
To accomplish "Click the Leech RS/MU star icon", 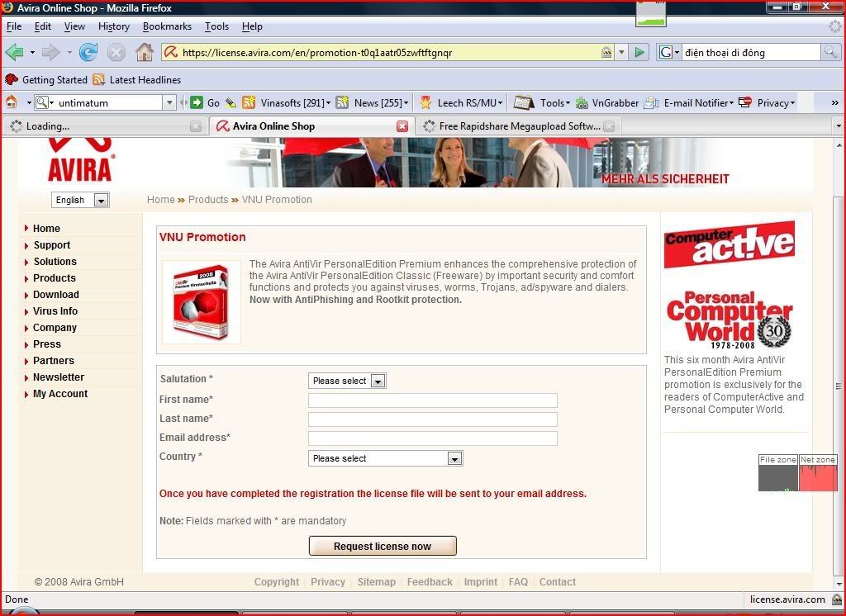I will 425,102.
